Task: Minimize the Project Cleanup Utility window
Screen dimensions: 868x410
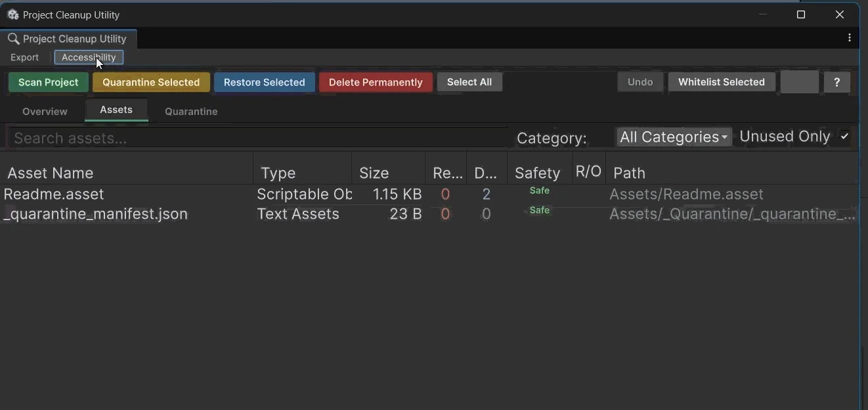Action: click(x=763, y=14)
